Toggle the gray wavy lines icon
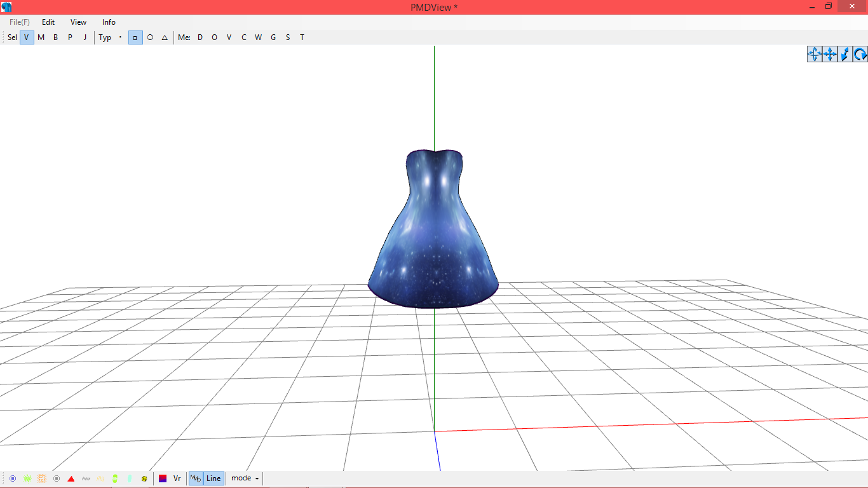Viewport: 868px width, 488px height. point(86,478)
